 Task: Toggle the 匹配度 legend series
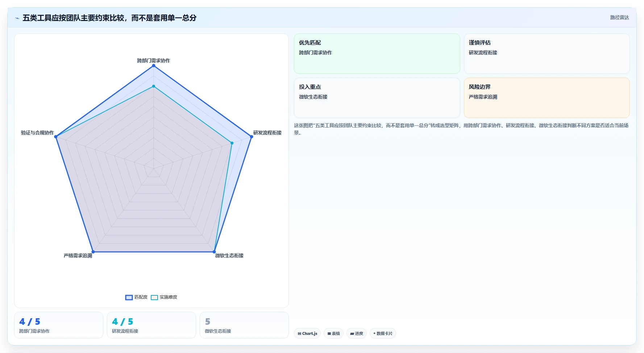pos(137,297)
